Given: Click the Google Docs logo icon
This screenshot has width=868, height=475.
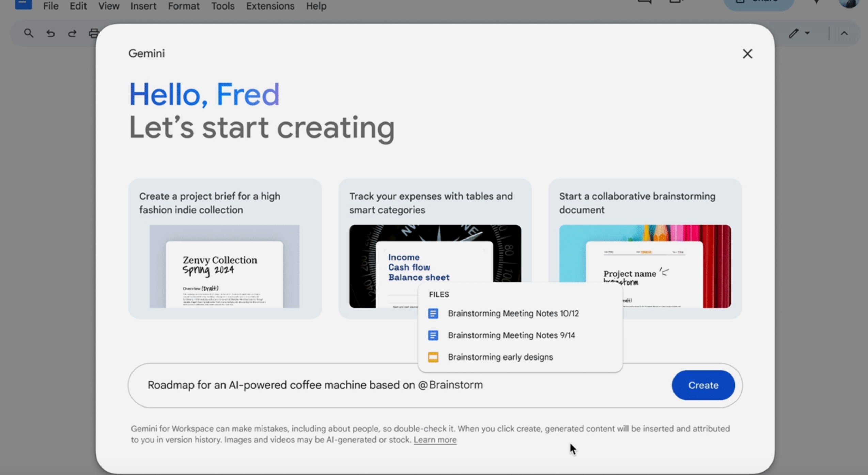Looking at the screenshot, I should coord(24,4).
